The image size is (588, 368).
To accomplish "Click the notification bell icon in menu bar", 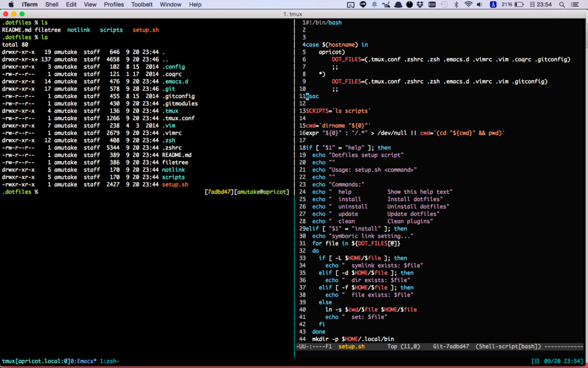I will tap(374, 5).
